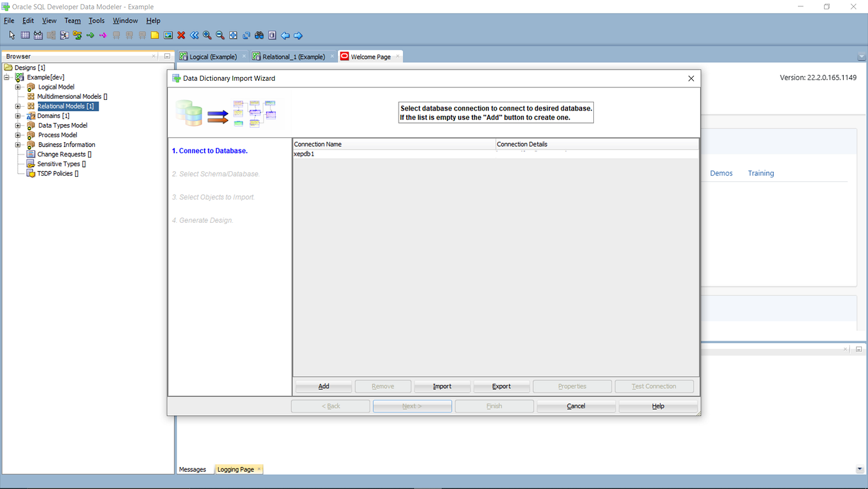The width and height of the screenshot is (868, 489).
Task: Expand the Data Types Model node
Action: [18, 125]
